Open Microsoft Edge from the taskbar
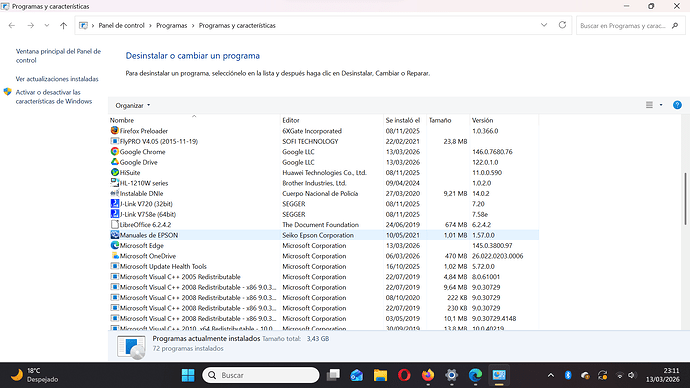 pyautogui.click(x=475, y=375)
